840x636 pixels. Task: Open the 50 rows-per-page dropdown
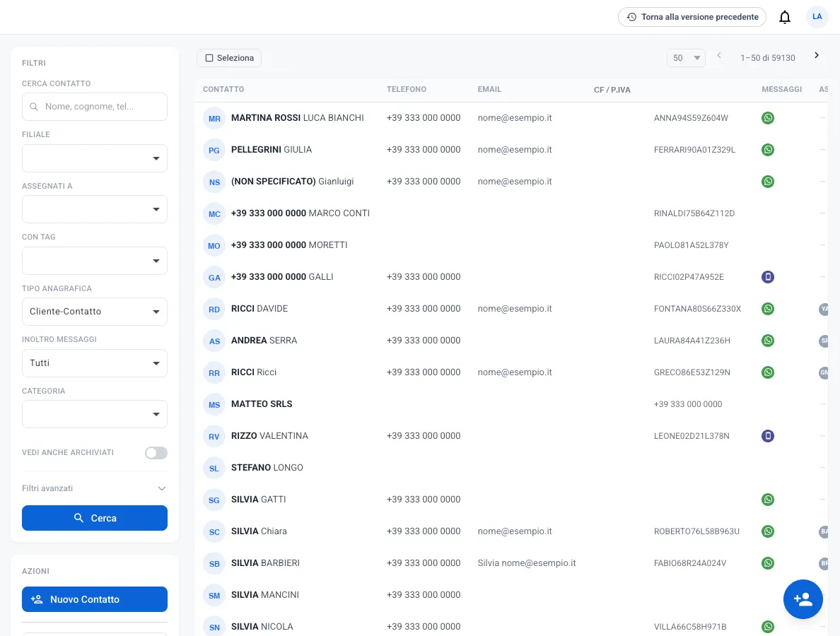click(686, 58)
